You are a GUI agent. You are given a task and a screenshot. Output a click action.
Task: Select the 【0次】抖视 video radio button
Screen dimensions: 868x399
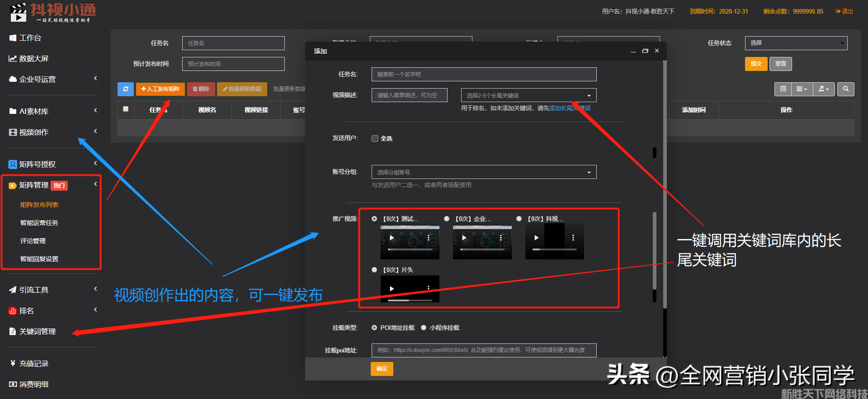(519, 219)
